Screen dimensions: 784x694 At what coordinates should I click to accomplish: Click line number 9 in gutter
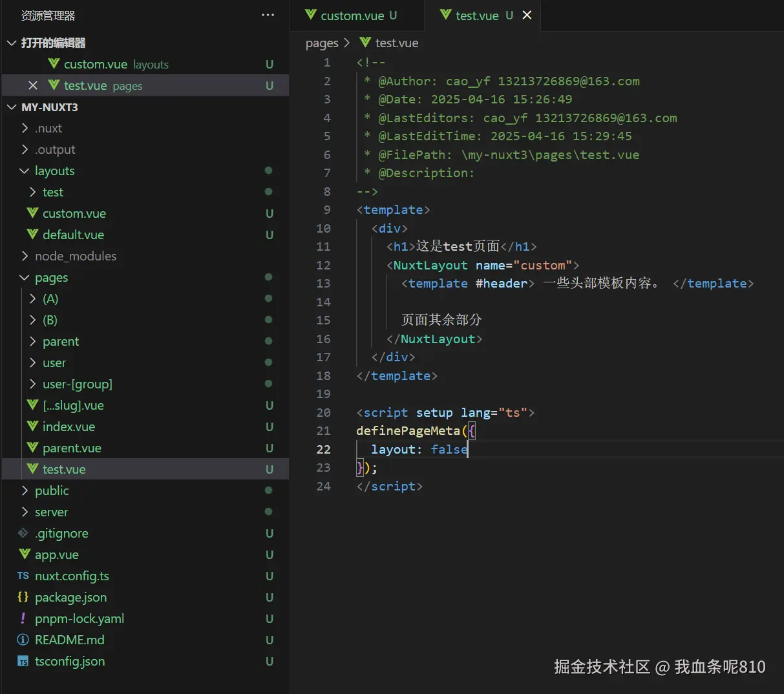click(x=326, y=209)
